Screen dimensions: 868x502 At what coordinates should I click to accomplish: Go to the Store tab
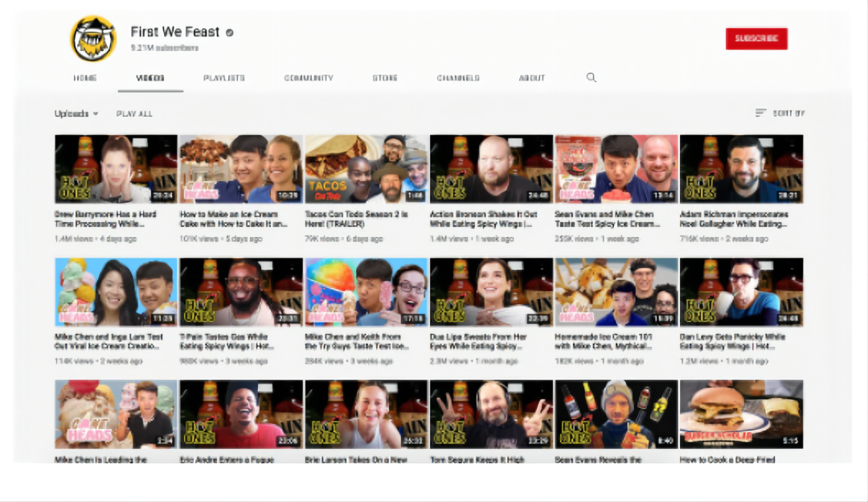[385, 78]
